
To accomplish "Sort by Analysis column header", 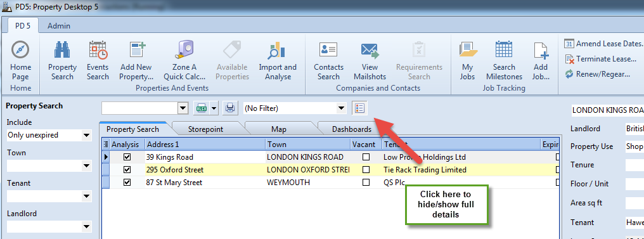I will pos(128,145).
